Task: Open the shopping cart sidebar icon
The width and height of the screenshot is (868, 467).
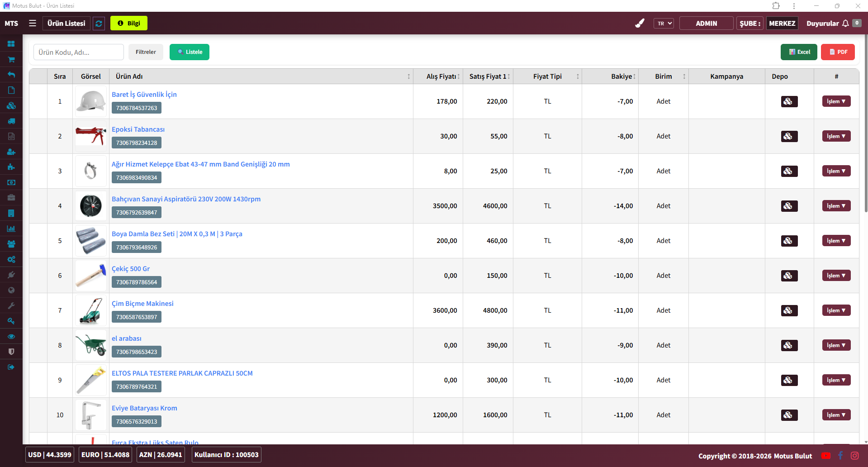Action: (x=11, y=59)
